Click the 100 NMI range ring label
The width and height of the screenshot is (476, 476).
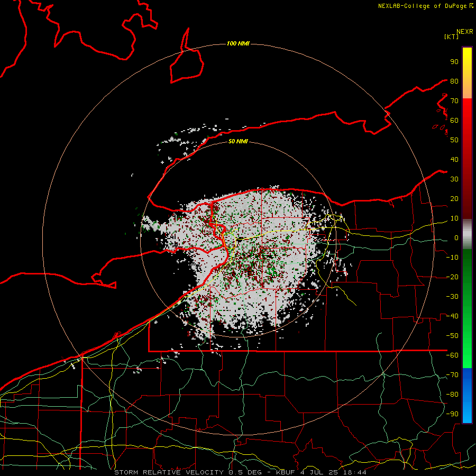click(238, 43)
